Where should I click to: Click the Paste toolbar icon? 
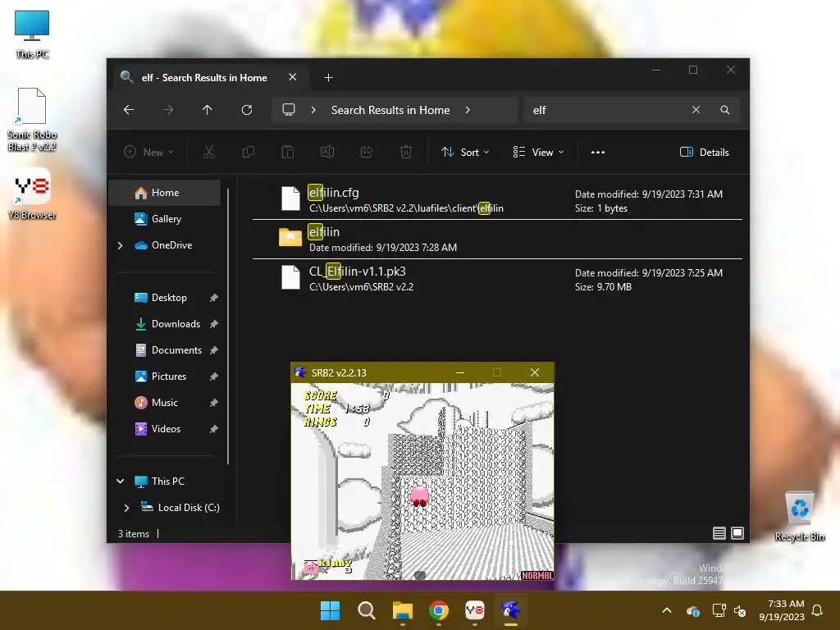[288, 152]
